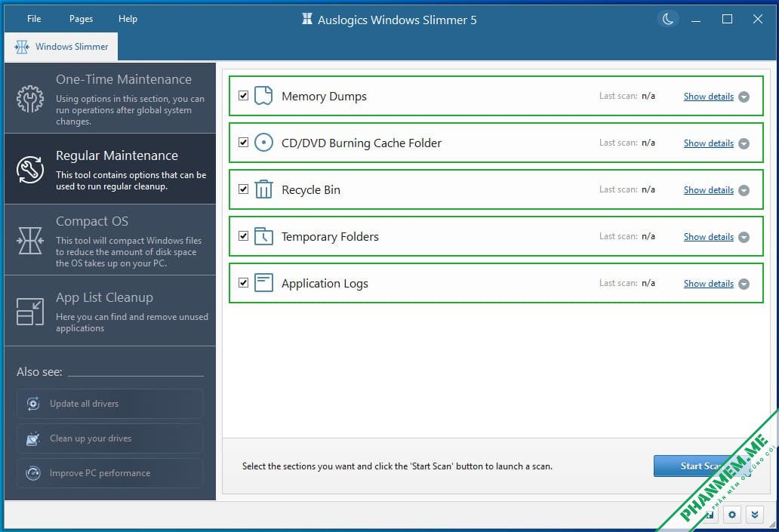Click the Update all drivers icon
This screenshot has width=779, height=532.
(x=33, y=404)
